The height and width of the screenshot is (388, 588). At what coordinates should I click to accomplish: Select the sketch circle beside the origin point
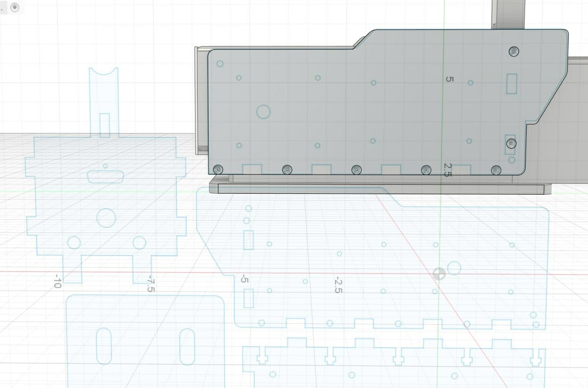(454, 268)
